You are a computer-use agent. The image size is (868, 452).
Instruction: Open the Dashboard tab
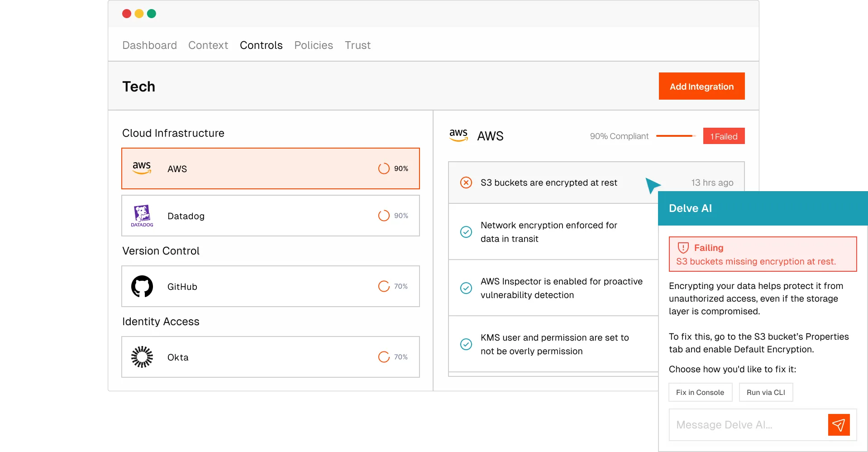(149, 45)
